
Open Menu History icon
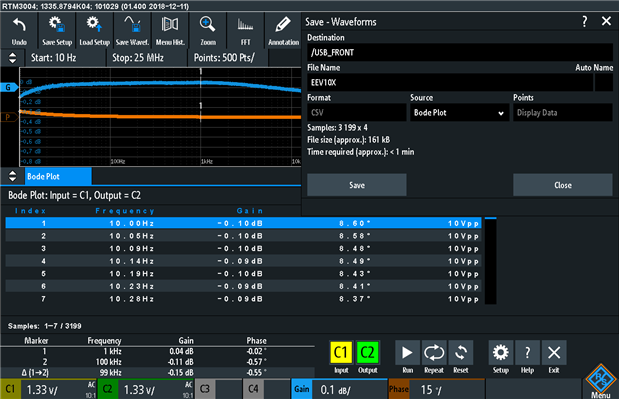[170, 31]
